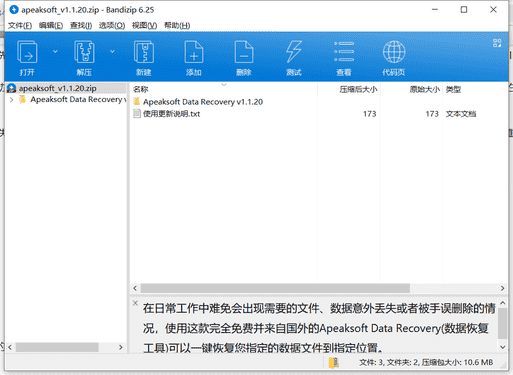Click the View (查看) list icon
Image resolution: width=513 pixels, height=375 pixels.
pos(344,52)
